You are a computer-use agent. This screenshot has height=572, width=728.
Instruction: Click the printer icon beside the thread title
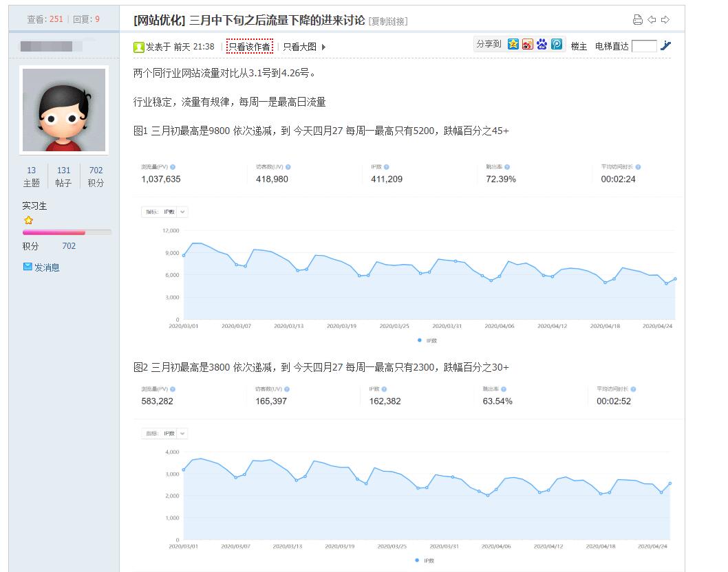point(638,19)
